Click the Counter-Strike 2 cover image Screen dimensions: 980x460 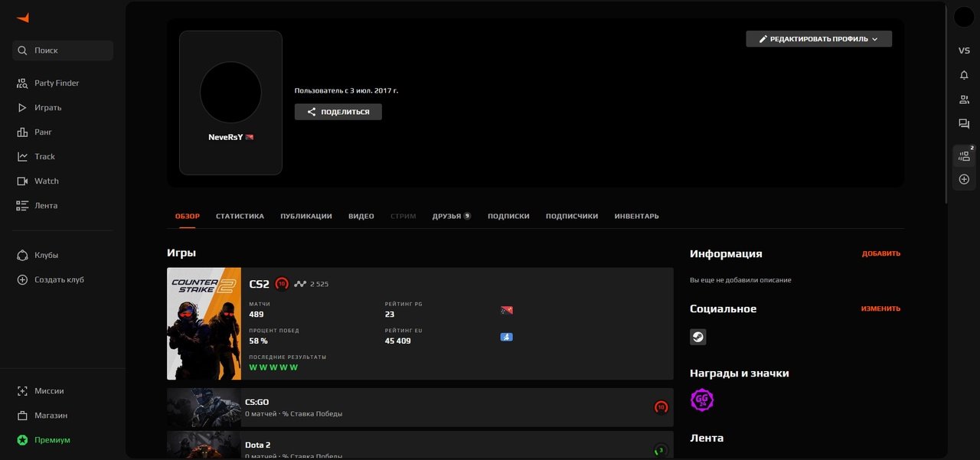pos(204,324)
